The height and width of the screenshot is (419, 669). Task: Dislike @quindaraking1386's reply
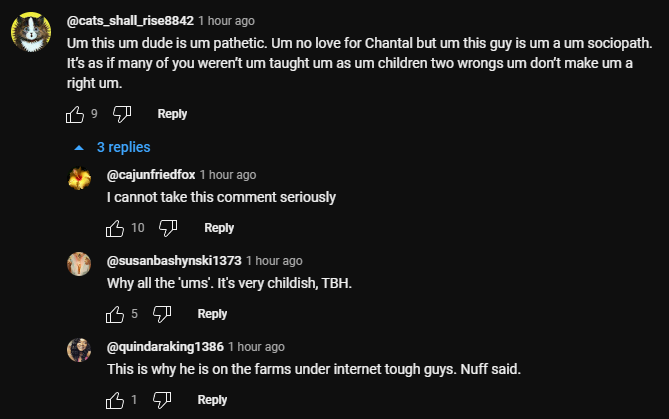click(162, 400)
